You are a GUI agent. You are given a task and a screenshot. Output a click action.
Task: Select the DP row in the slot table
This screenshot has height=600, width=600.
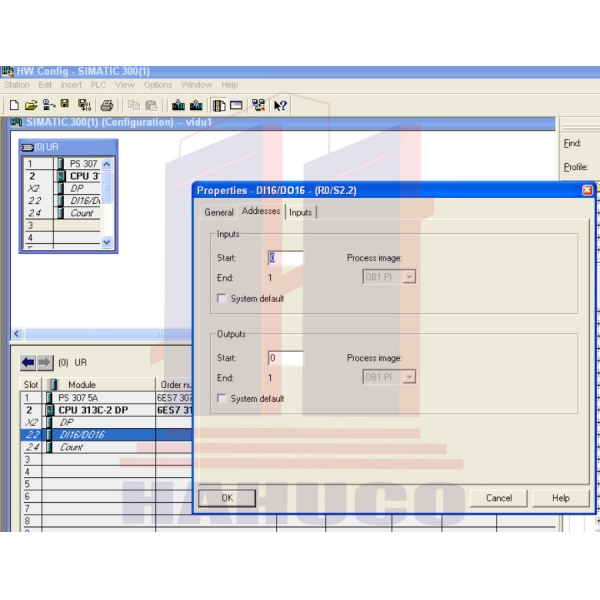(x=107, y=422)
